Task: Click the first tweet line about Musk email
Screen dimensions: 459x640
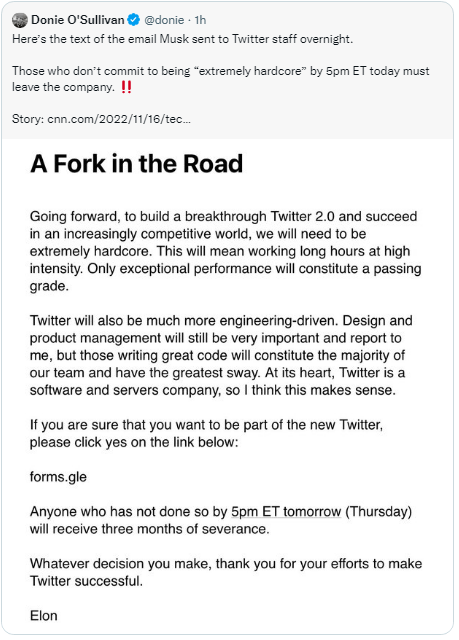Action: pyautogui.click(x=182, y=39)
